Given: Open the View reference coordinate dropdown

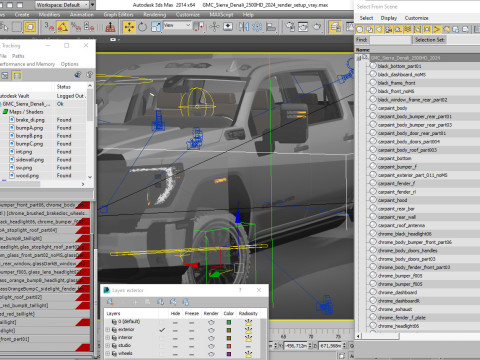Looking at the screenshot, I should pos(177,26).
